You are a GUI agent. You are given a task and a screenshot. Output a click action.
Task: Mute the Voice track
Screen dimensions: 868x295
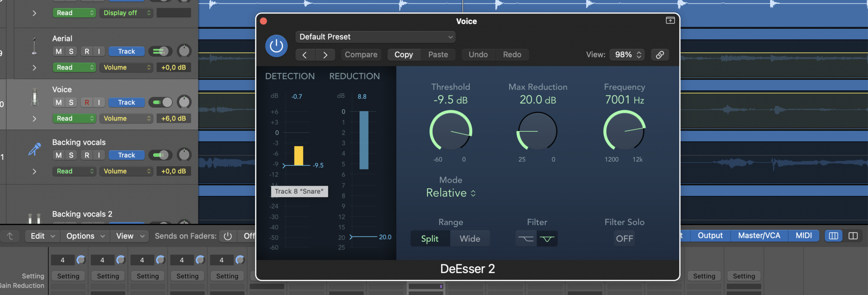(58, 102)
